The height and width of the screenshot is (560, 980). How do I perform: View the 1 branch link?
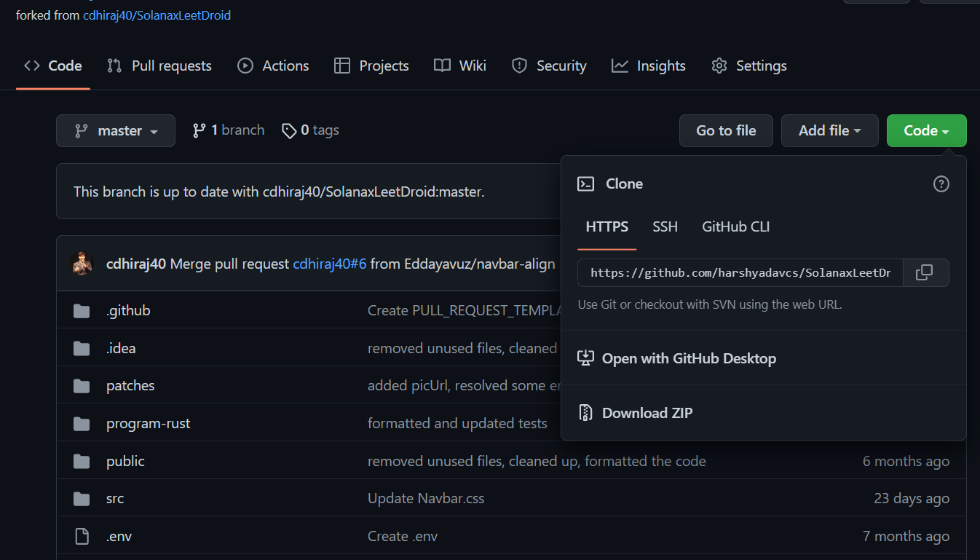tap(228, 130)
